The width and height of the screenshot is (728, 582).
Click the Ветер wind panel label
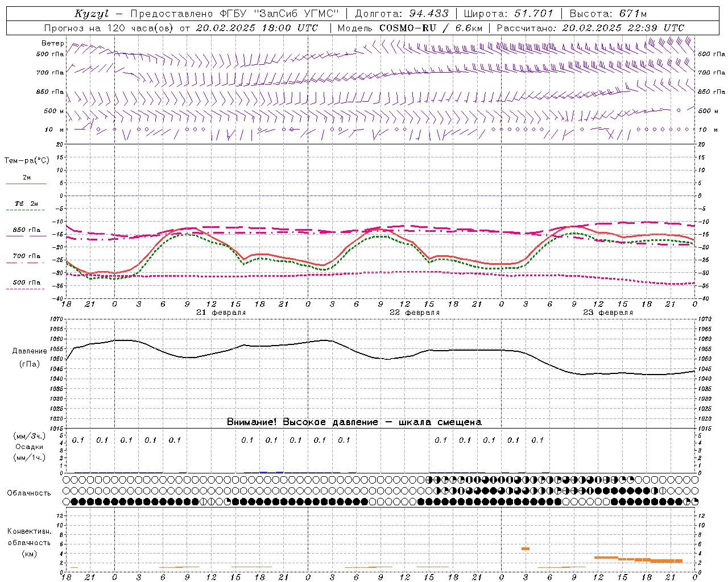[52, 43]
